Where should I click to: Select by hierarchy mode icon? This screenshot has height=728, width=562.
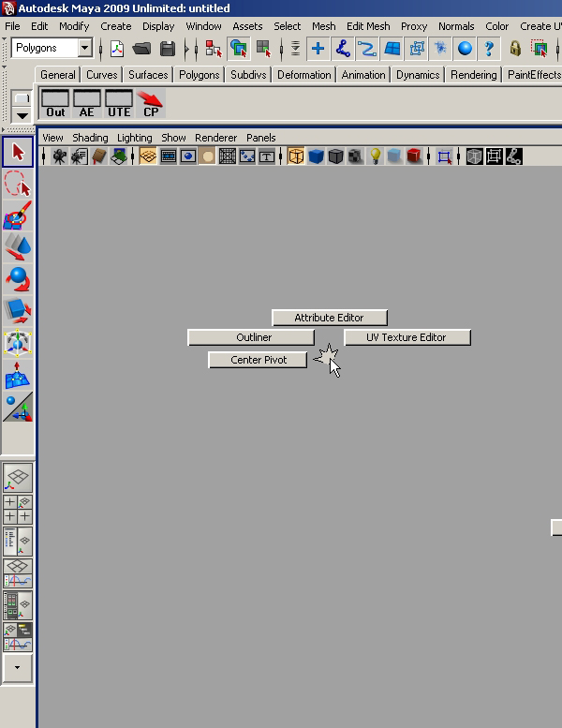pos(214,49)
